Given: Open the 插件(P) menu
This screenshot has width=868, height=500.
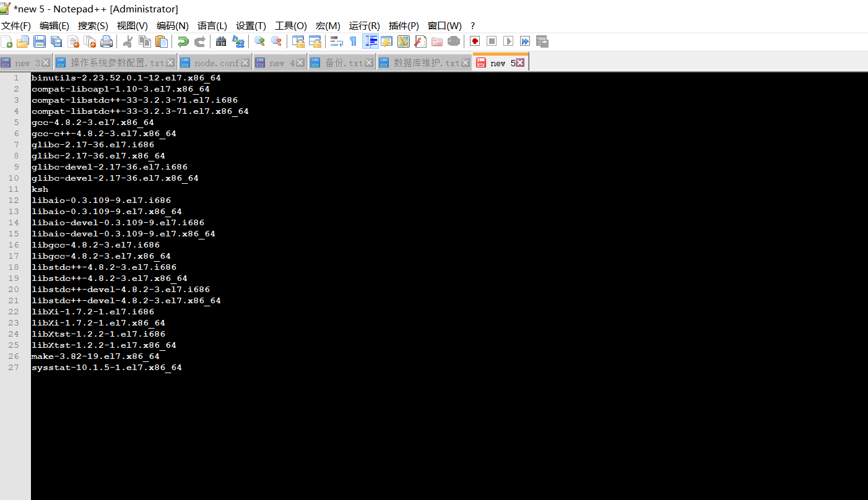Looking at the screenshot, I should [404, 26].
